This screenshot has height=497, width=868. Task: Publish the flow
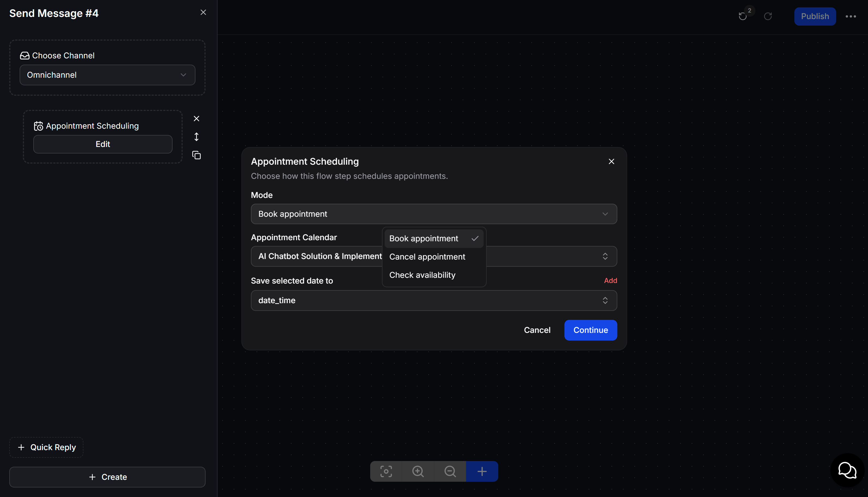pos(815,16)
